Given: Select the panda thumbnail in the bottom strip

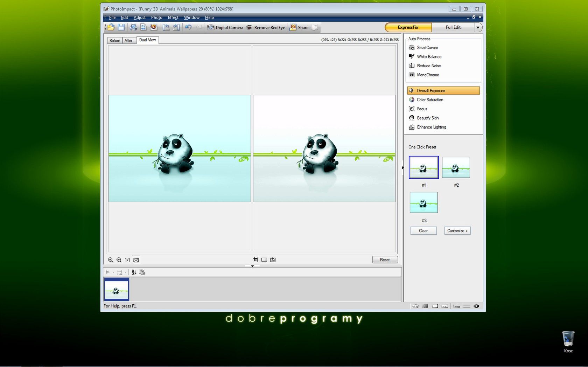Looking at the screenshot, I should click(117, 289).
